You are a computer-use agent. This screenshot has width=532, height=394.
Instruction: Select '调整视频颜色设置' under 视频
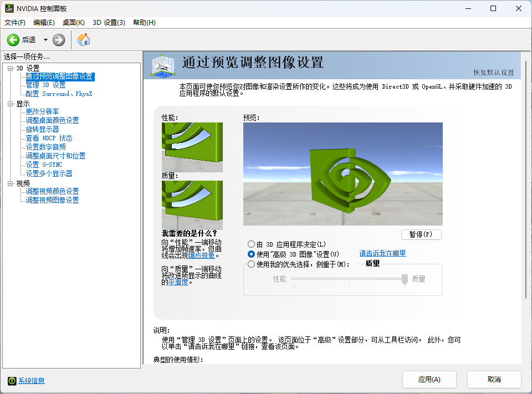point(53,192)
